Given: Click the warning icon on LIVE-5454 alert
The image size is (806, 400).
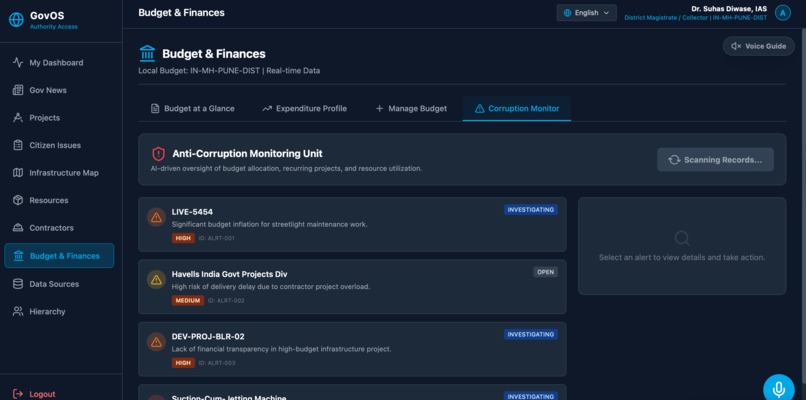Looking at the screenshot, I should pos(156,217).
